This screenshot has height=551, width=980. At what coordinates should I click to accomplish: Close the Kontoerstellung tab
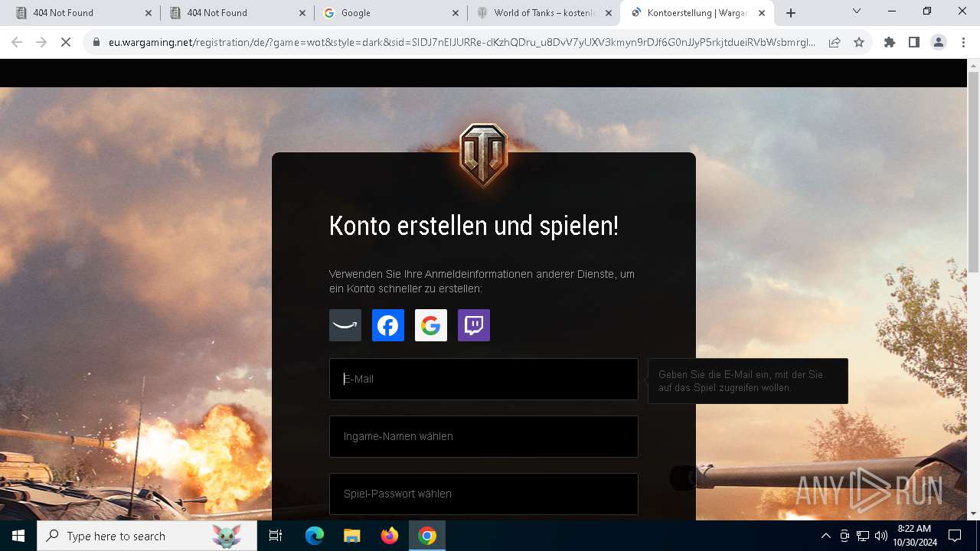tap(762, 13)
